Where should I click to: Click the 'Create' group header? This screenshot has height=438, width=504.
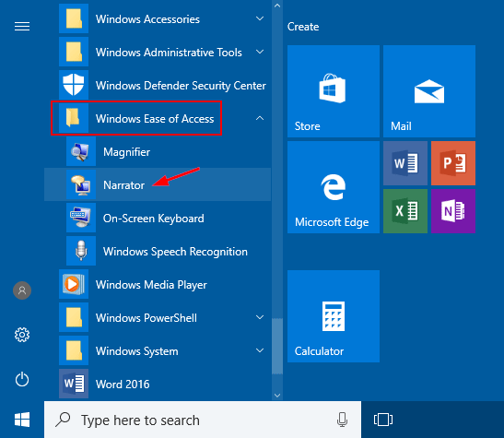click(x=303, y=27)
